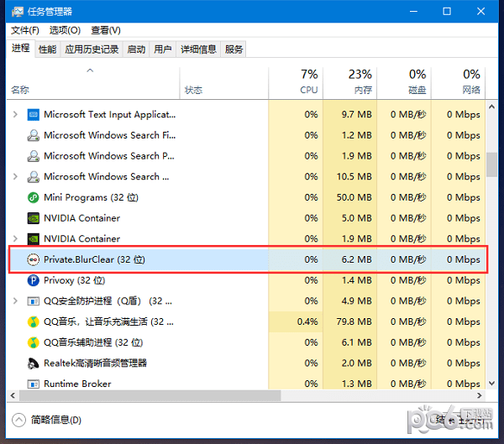Click the Task Manager title bar icon
The image size is (504, 444).
[x=18, y=12]
